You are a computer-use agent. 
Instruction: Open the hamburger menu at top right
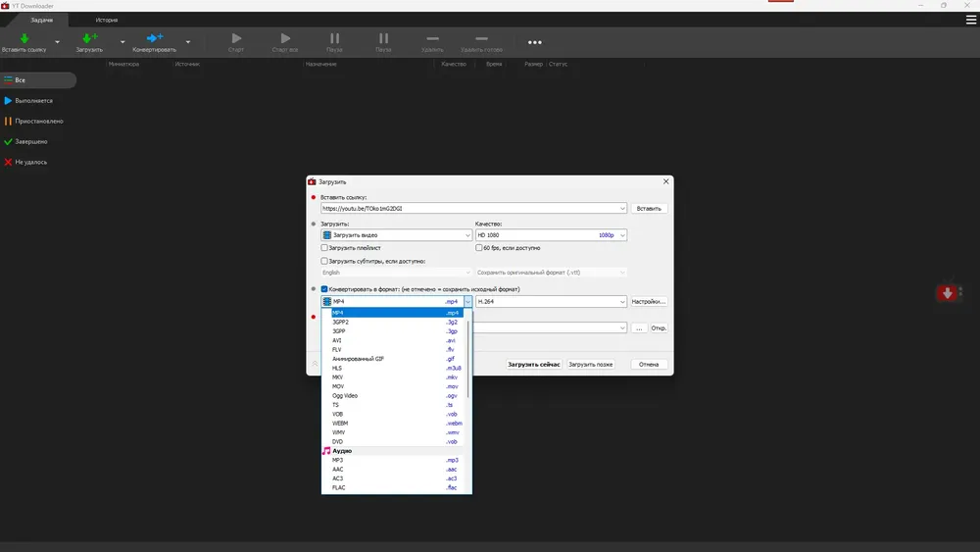[971, 19]
